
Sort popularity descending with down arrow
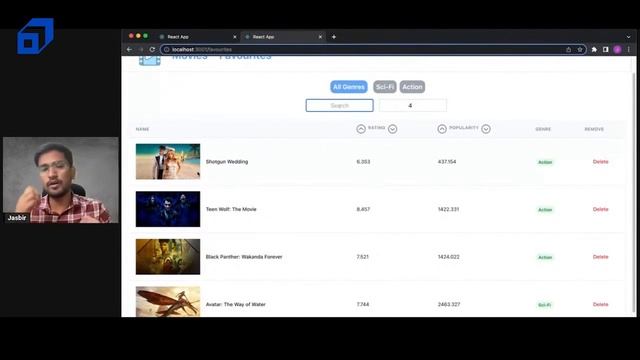click(x=486, y=129)
